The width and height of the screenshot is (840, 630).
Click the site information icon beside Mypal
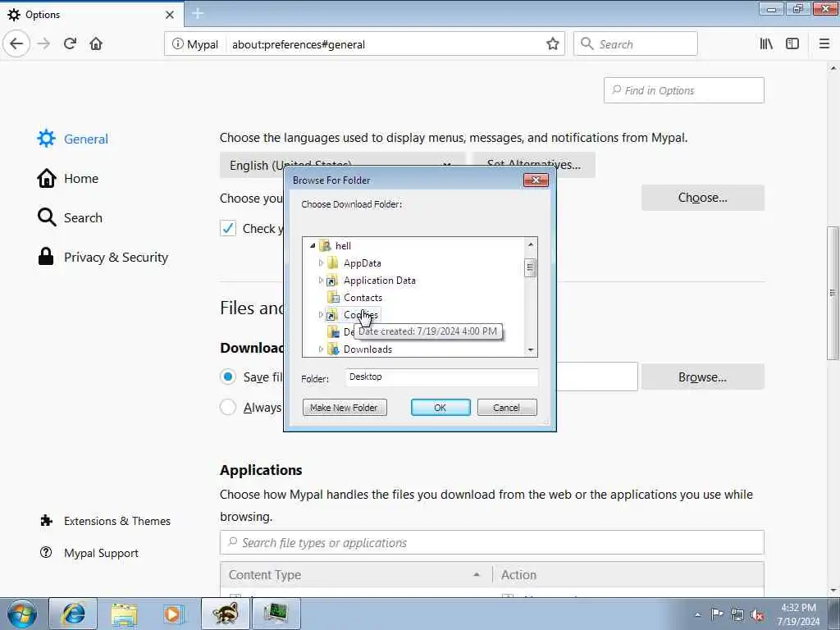tap(177, 44)
